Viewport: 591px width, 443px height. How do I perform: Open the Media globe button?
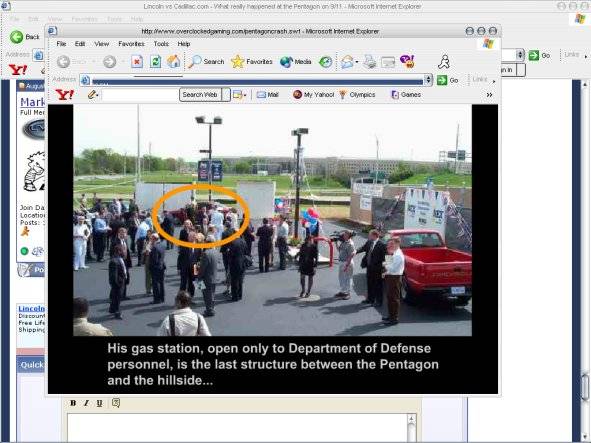296,62
